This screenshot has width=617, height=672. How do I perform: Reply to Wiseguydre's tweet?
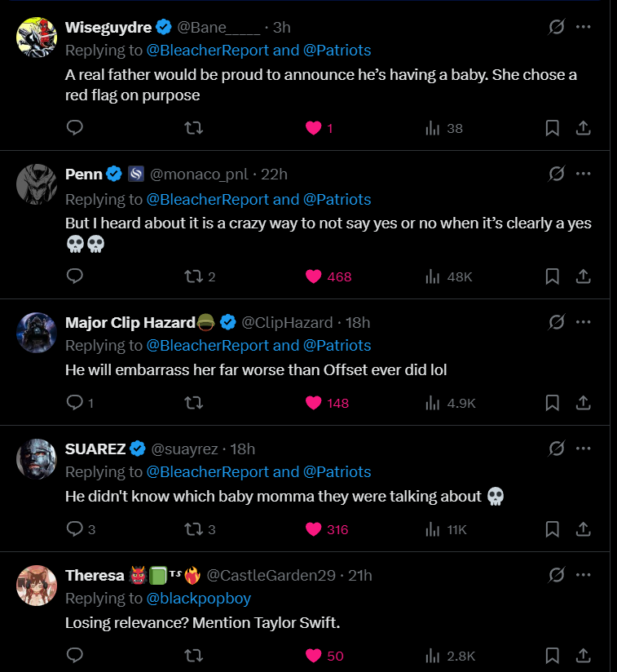pos(75,128)
